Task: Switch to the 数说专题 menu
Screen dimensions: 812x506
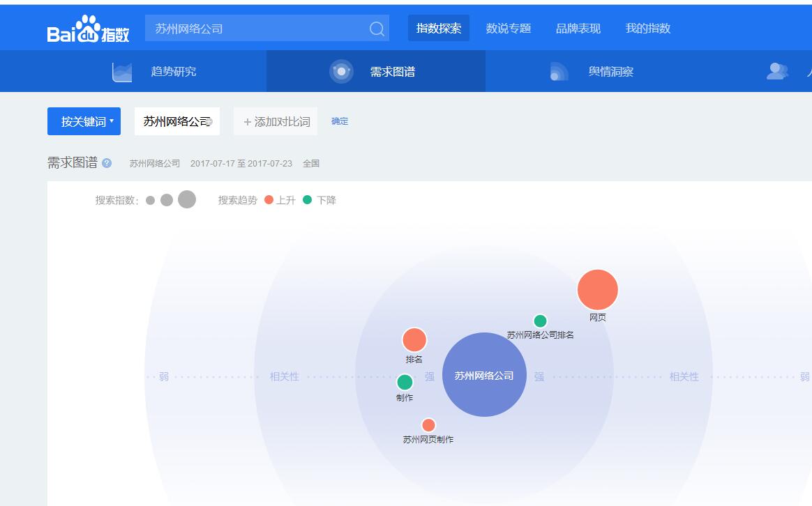Action: pyautogui.click(x=509, y=29)
